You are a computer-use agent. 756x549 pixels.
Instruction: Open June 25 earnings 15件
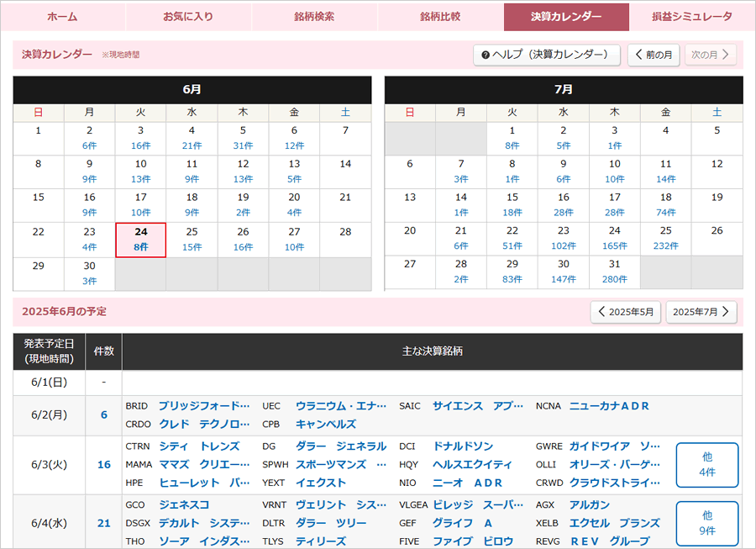pyautogui.click(x=192, y=247)
